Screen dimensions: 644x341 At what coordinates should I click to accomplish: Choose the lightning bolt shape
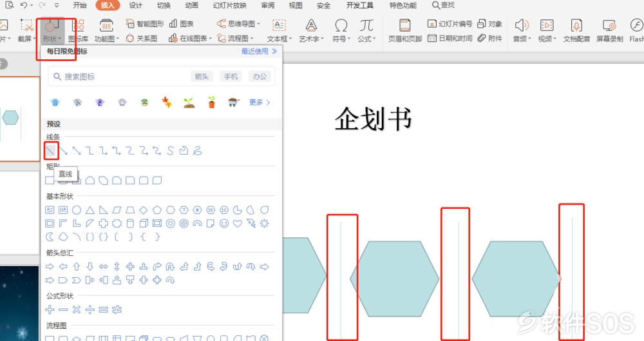click(251, 223)
